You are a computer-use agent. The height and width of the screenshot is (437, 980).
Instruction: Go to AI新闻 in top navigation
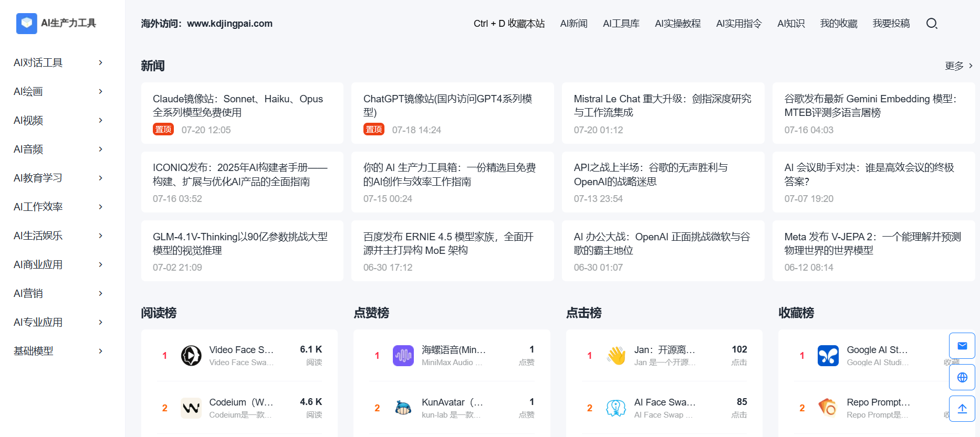click(x=574, y=24)
